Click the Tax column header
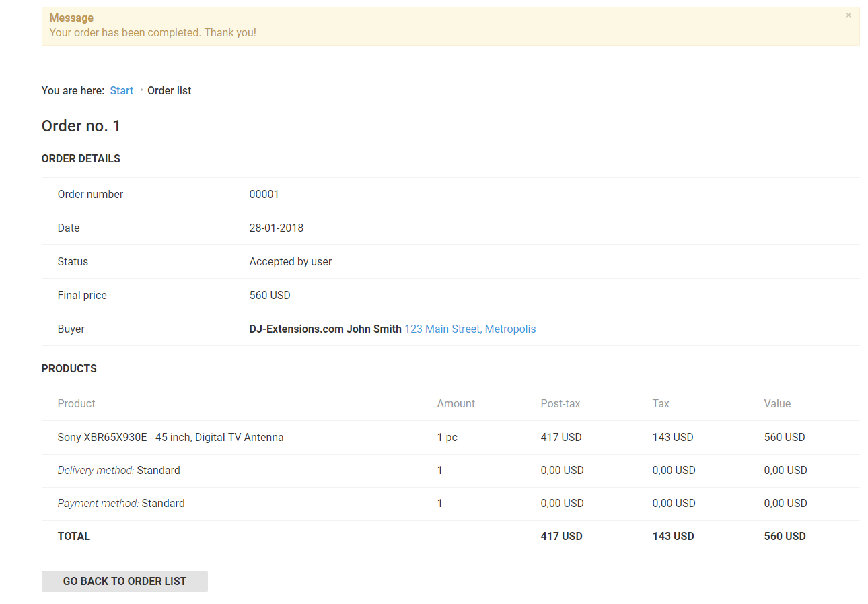Viewport: 868px width, 604px height. point(661,403)
